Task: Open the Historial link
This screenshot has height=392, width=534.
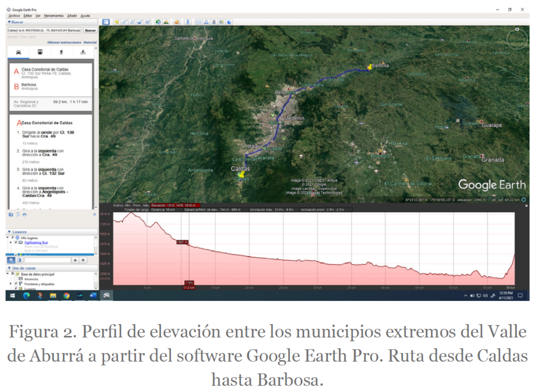Action: [90, 42]
